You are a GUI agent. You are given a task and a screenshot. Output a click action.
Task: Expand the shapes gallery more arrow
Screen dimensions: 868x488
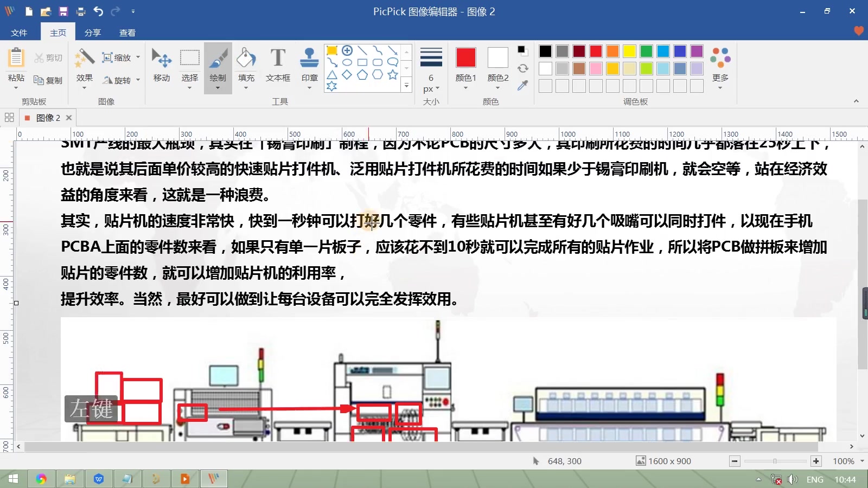(x=406, y=85)
